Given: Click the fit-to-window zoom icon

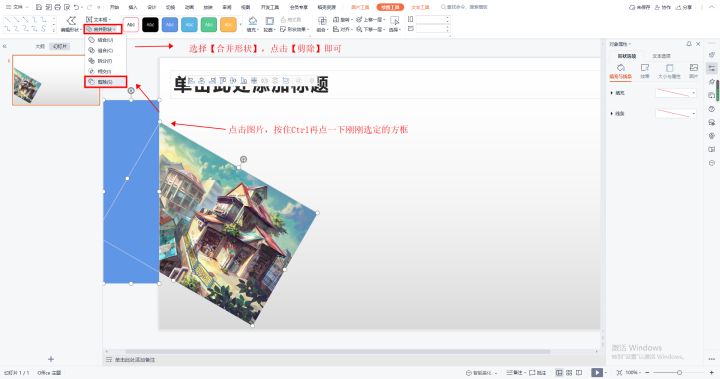Looking at the screenshot, I should 619,373.
